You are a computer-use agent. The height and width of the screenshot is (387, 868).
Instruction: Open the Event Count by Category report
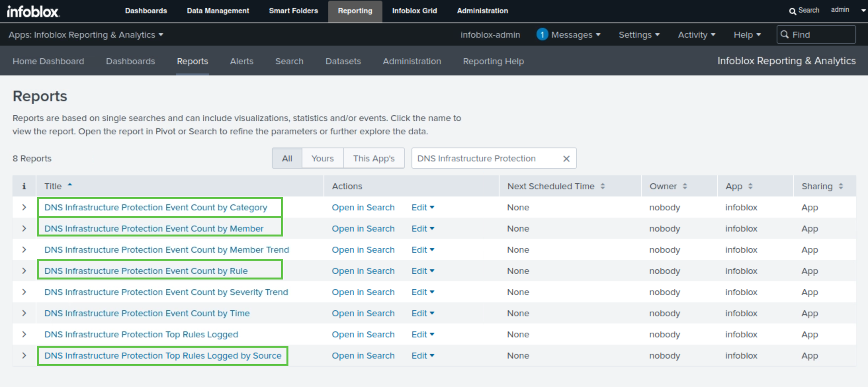pyautogui.click(x=156, y=207)
